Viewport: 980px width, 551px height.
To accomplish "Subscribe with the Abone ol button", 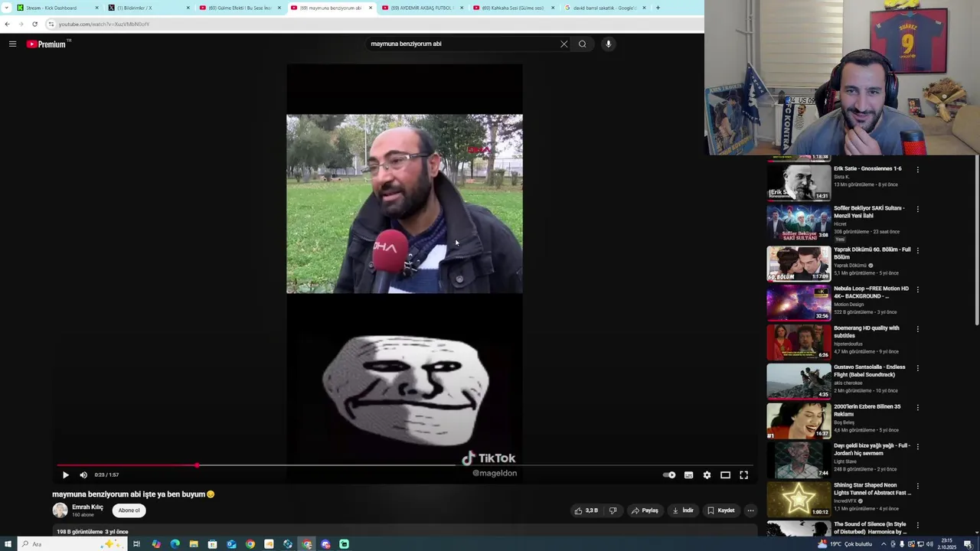I will (129, 510).
